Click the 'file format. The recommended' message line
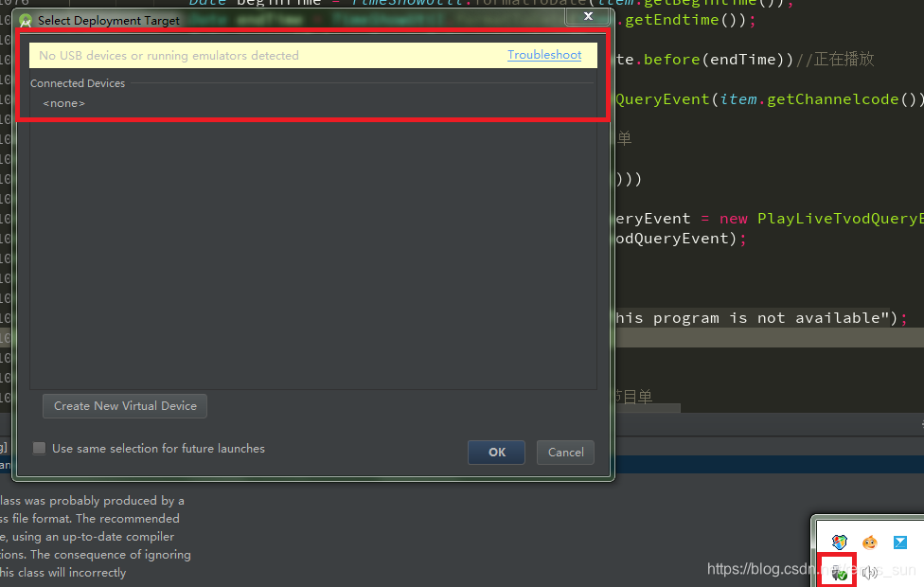 90,519
